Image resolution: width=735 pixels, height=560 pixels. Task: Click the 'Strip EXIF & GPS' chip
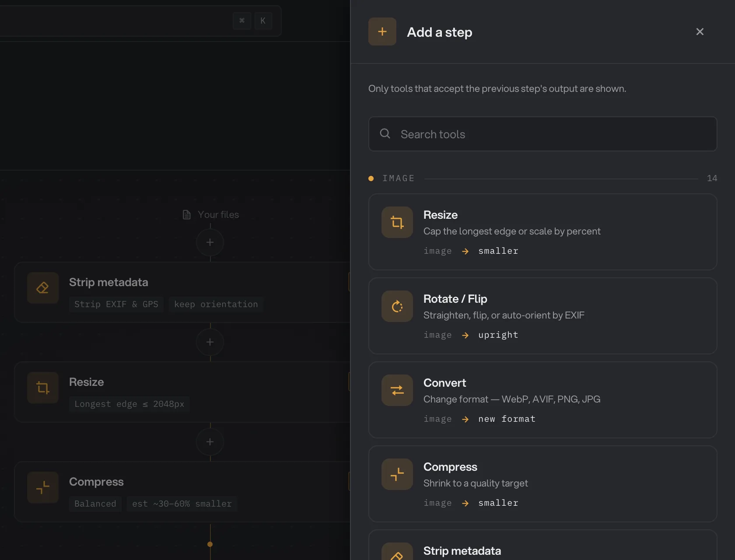(x=116, y=304)
